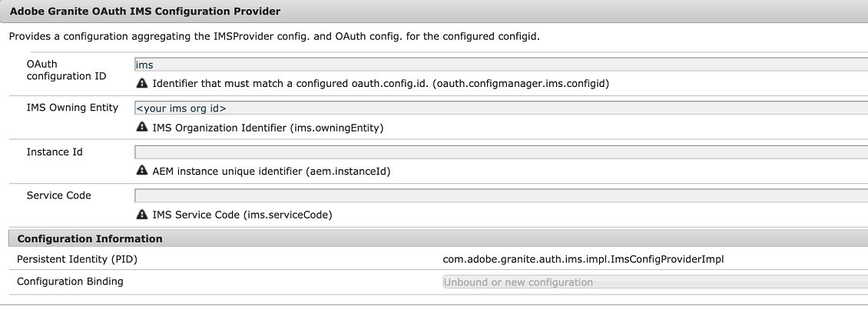Image resolution: width=868 pixels, height=320 pixels.
Task: Focus the Service Code text field
Action: pos(500,195)
